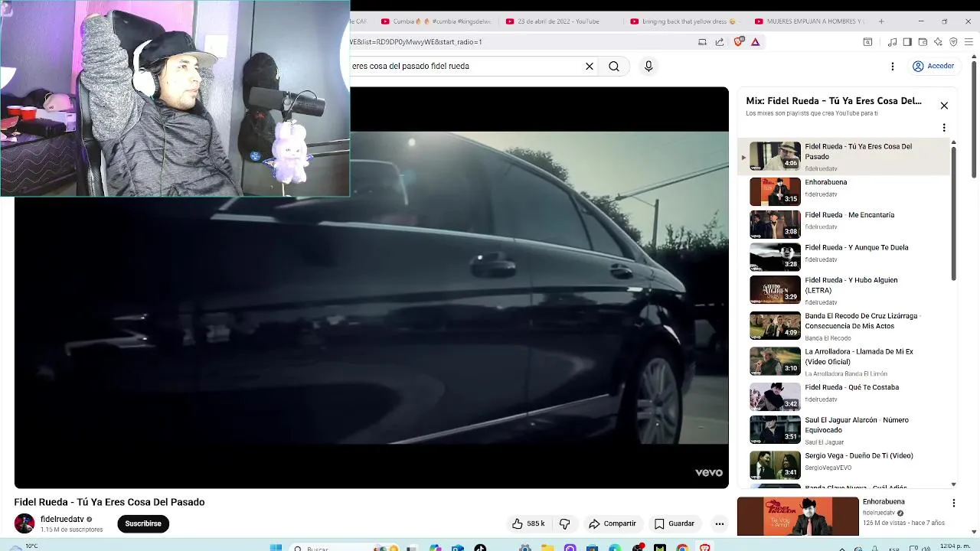Image resolution: width=980 pixels, height=551 pixels.
Task: Open File Explorer from taskbar
Action: pos(547,548)
